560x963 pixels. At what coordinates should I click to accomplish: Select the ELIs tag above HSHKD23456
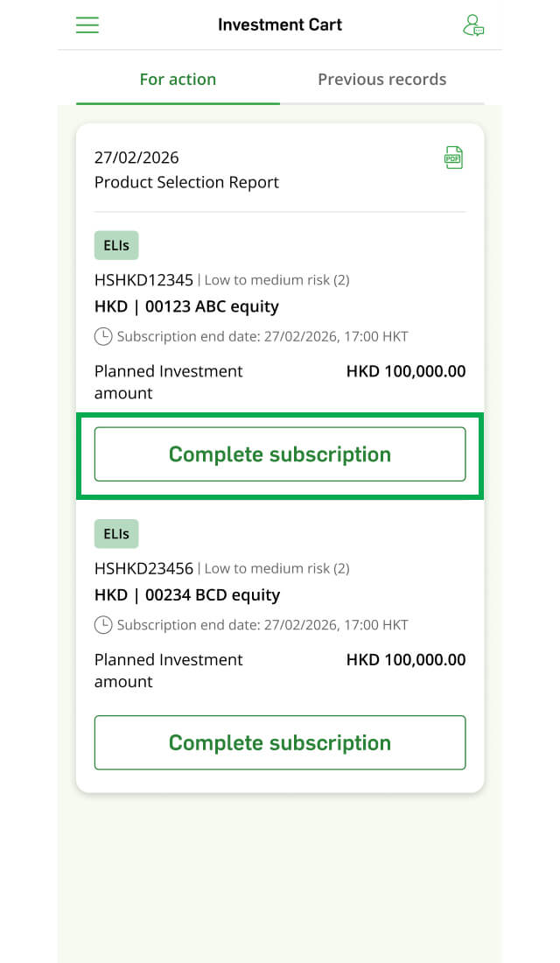pos(116,534)
